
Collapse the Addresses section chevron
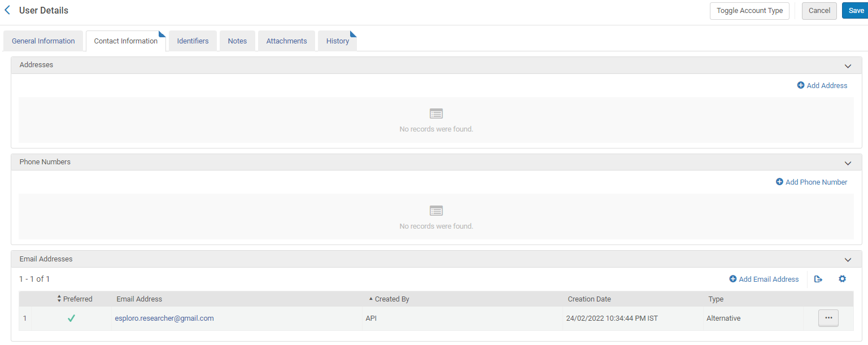tap(848, 66)
